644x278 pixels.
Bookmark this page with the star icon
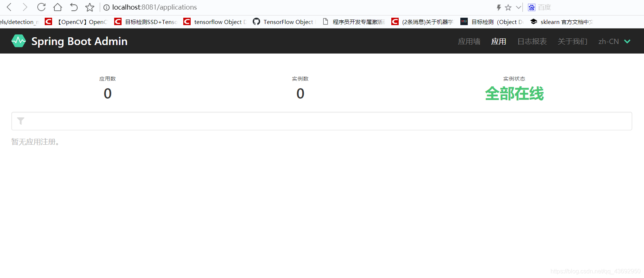tap(90, 7)
